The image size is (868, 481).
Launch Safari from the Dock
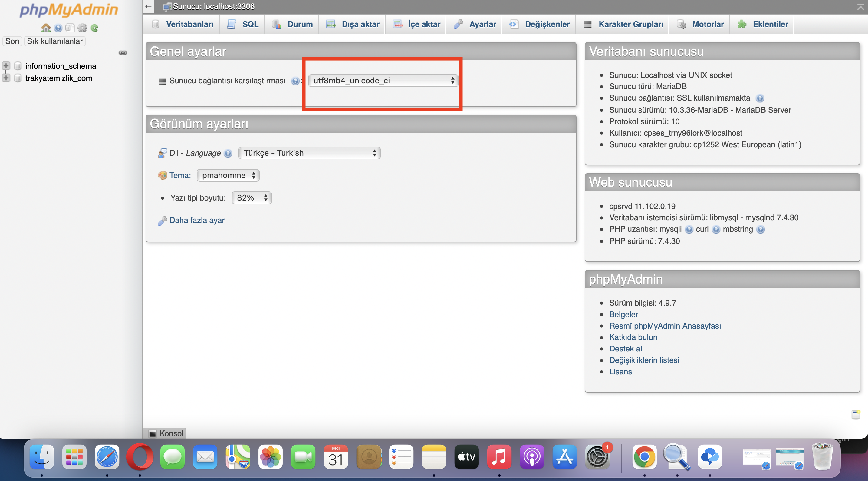pos(107,457)
